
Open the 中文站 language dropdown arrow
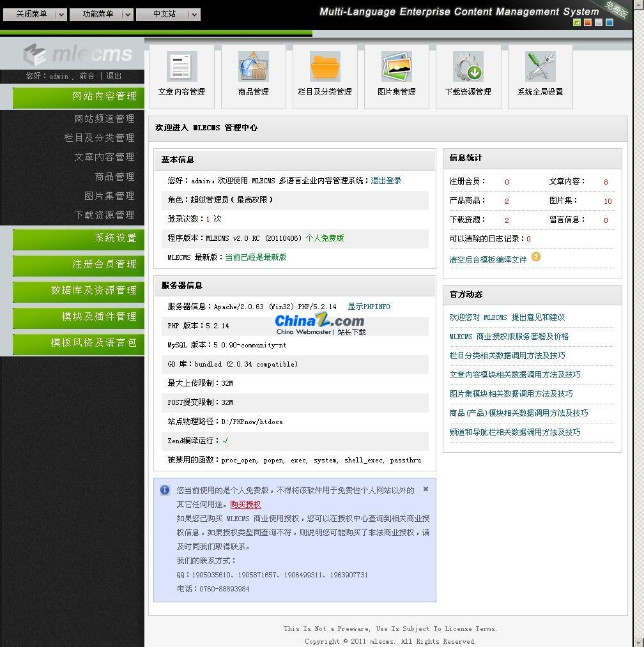click(194, 15)
